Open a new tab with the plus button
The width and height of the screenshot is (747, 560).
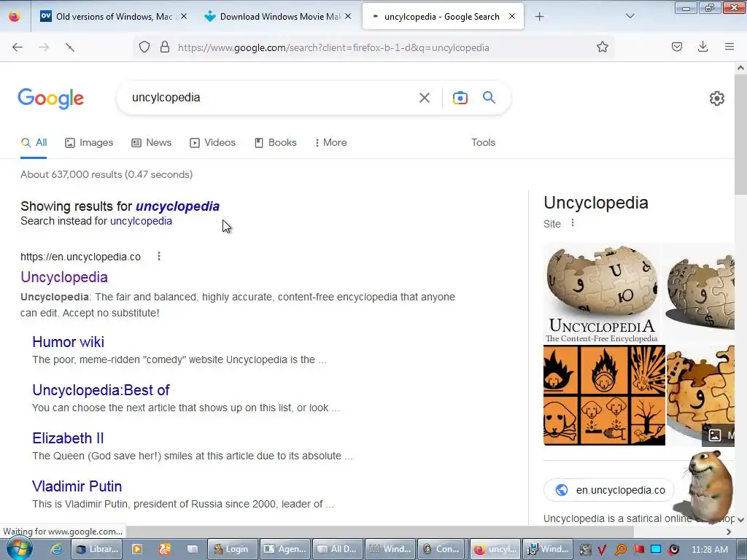tap(539, 17)
